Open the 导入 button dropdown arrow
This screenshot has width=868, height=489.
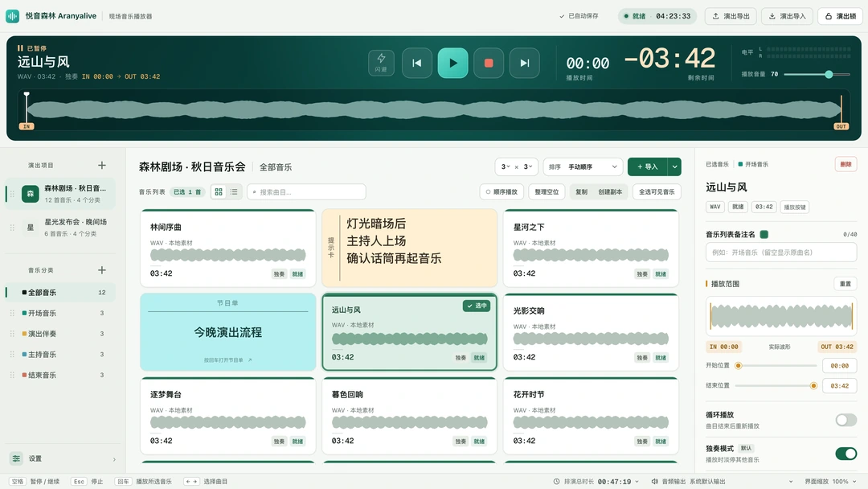point(675,166)
